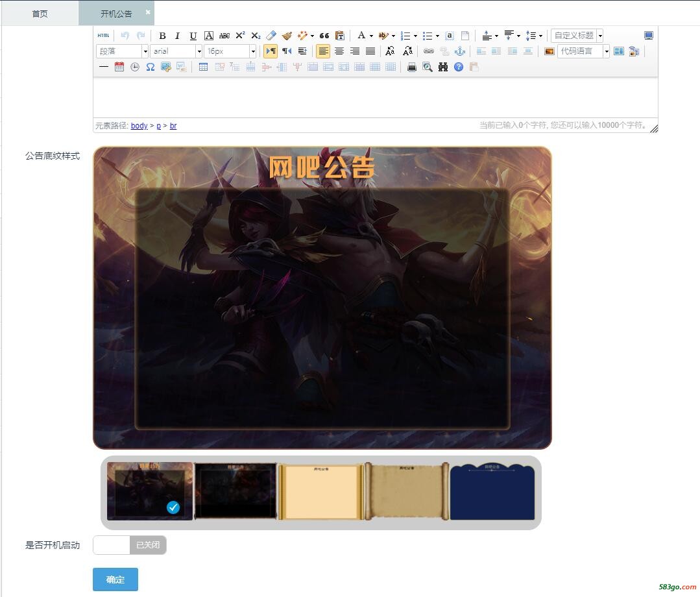Screen dimensions: 700x597
Task: Apply character border to text
Action: [x=208, y=36]
